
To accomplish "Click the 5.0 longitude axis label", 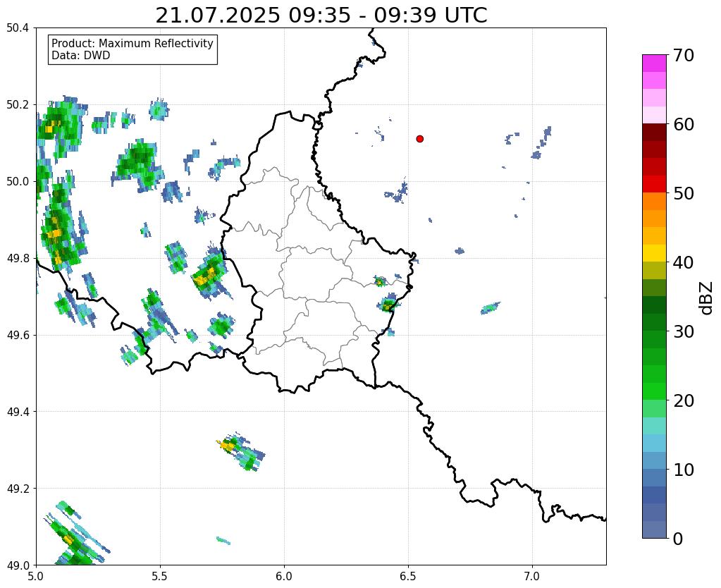I will click(37, 576).
